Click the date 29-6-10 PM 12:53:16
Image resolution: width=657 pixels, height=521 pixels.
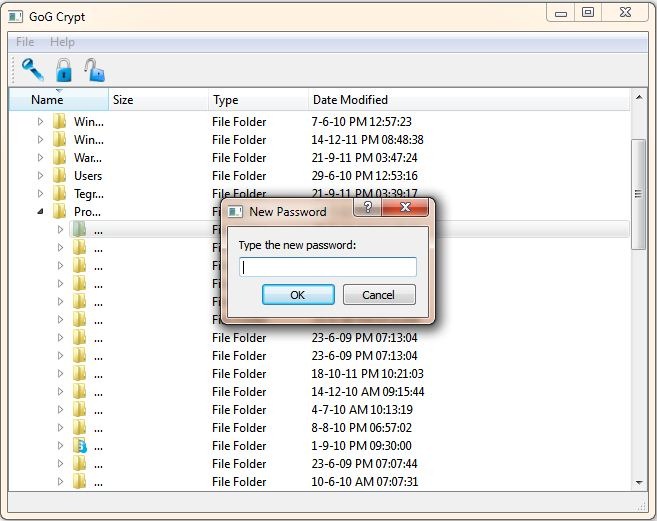click(364, 176)
